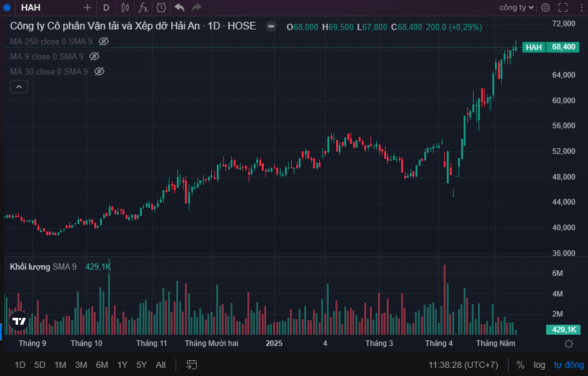Click the HAH 68,400 price label
The height and width of the screenshot is (376, 588).
pos(551,47)
